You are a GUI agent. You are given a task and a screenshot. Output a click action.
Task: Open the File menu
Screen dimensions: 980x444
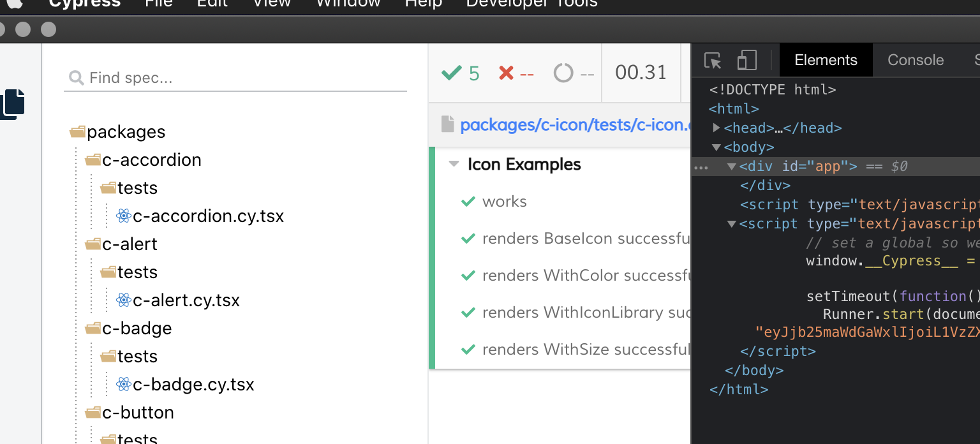pyautogui.click(x=158, y=3)
